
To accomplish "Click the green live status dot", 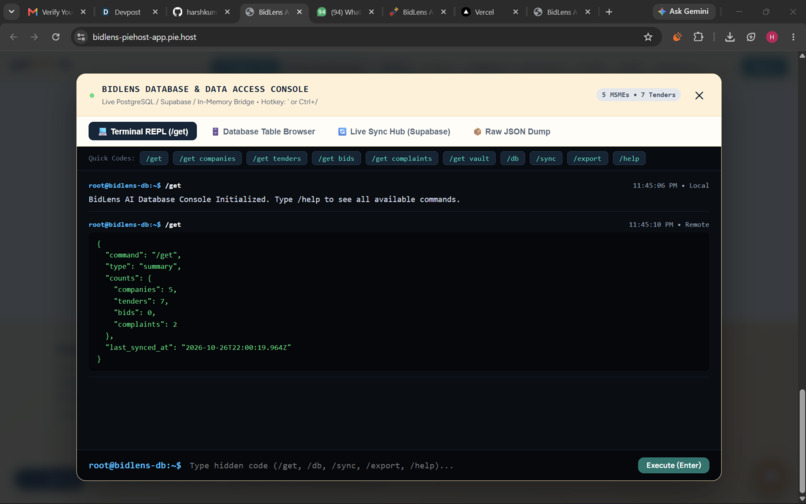I will (92, 95).
